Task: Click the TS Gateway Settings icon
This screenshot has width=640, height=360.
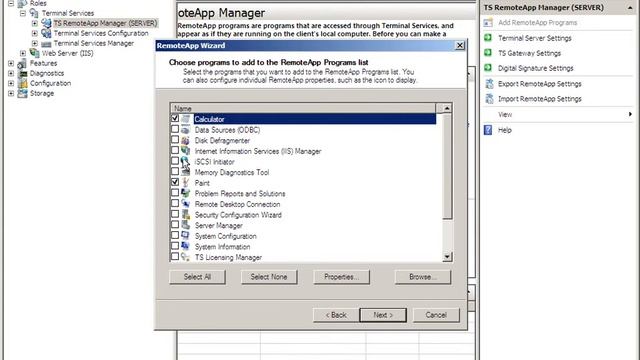Action: click(488, 53)
